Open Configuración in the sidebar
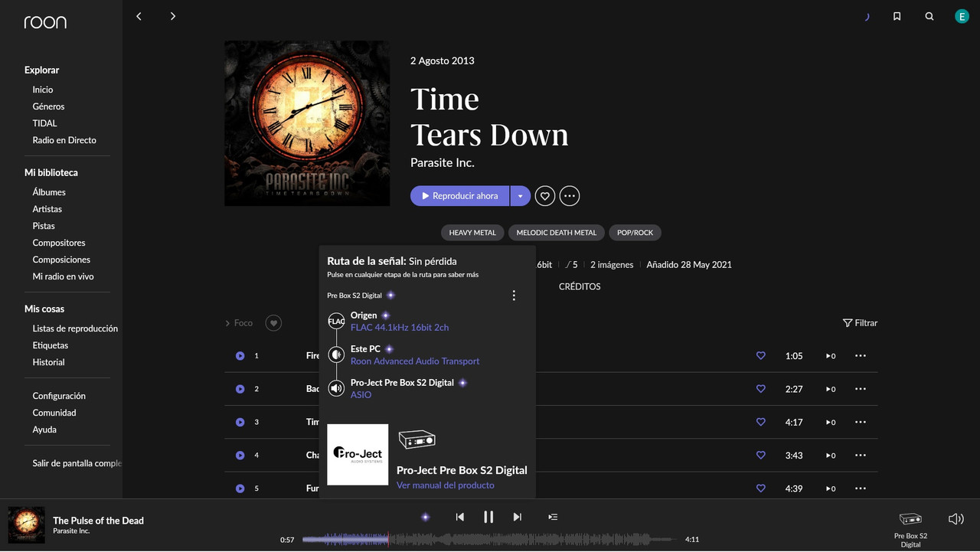Image resolution: width=980 pixels, height=552 pixels. (59, 396)
